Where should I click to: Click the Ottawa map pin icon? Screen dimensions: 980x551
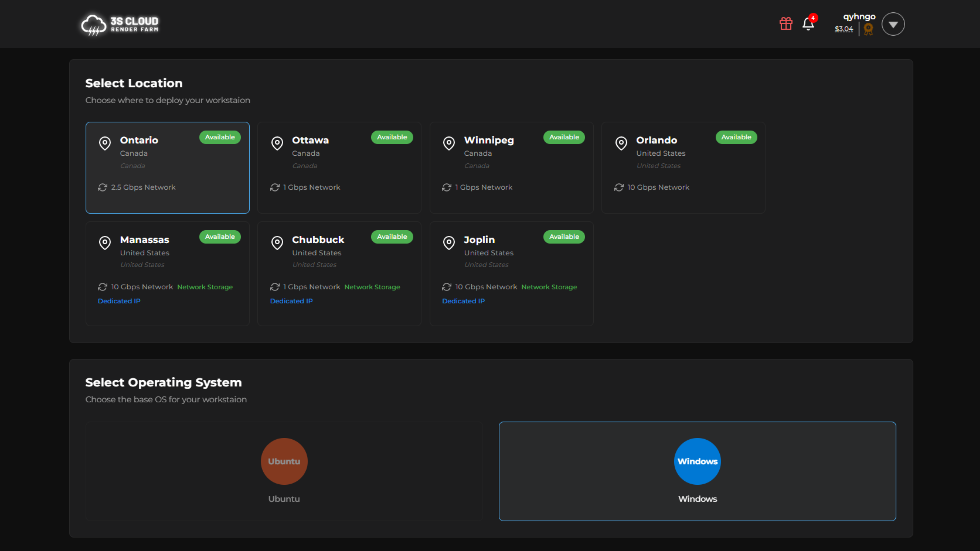point(277,143)
